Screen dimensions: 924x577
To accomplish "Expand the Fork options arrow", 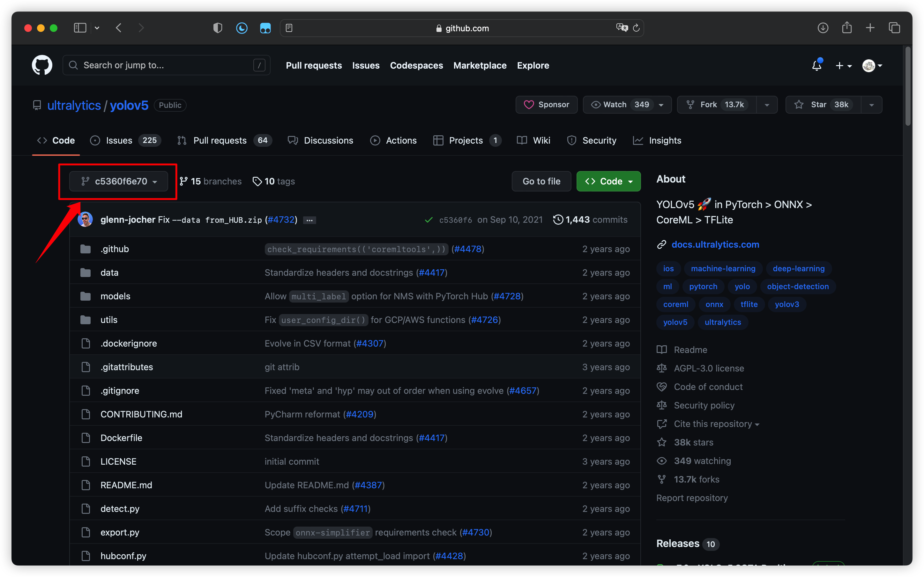I will [x=767, y=105].
